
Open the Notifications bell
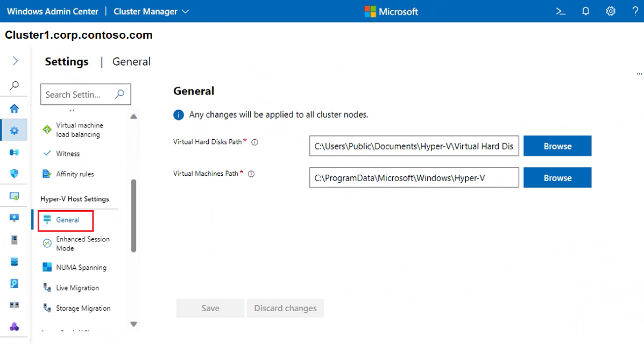point(585,11)
